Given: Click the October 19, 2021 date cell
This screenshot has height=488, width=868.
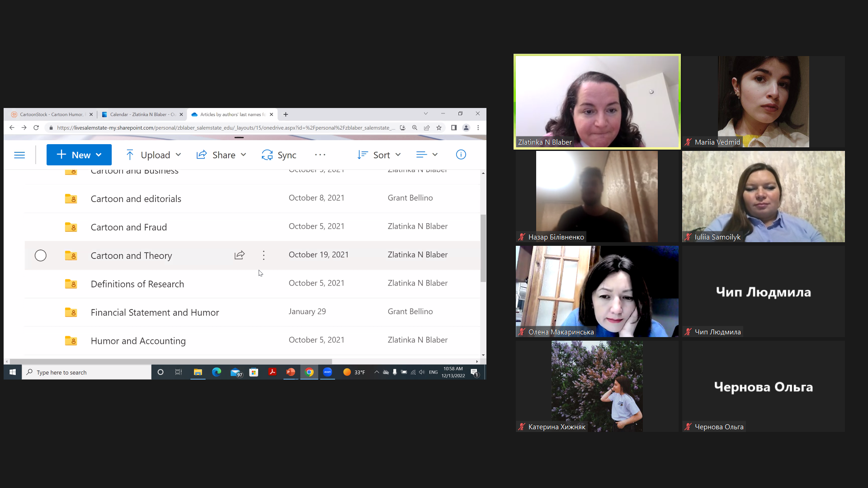Looking at the screenshot, I should click(x=318, y=255).
